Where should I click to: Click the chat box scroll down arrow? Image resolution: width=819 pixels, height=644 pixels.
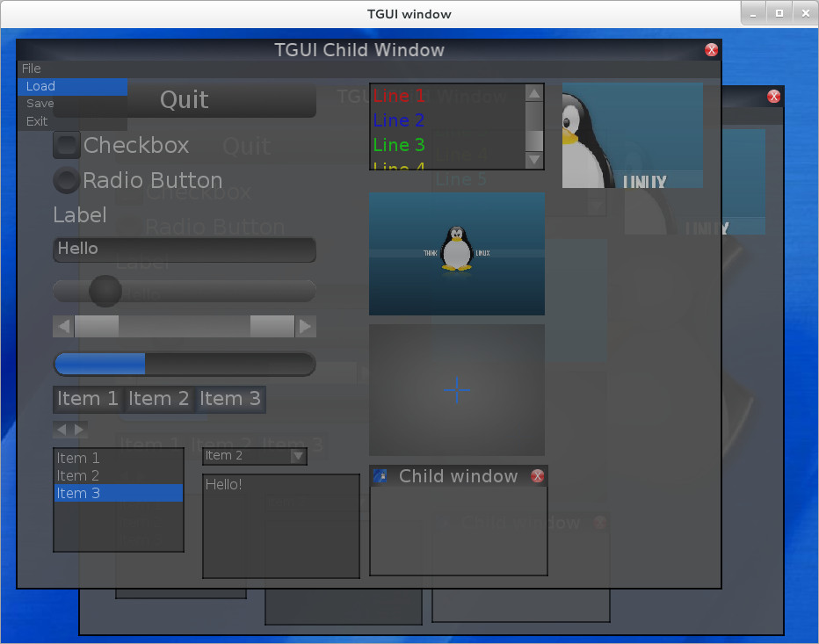point(533,160)
